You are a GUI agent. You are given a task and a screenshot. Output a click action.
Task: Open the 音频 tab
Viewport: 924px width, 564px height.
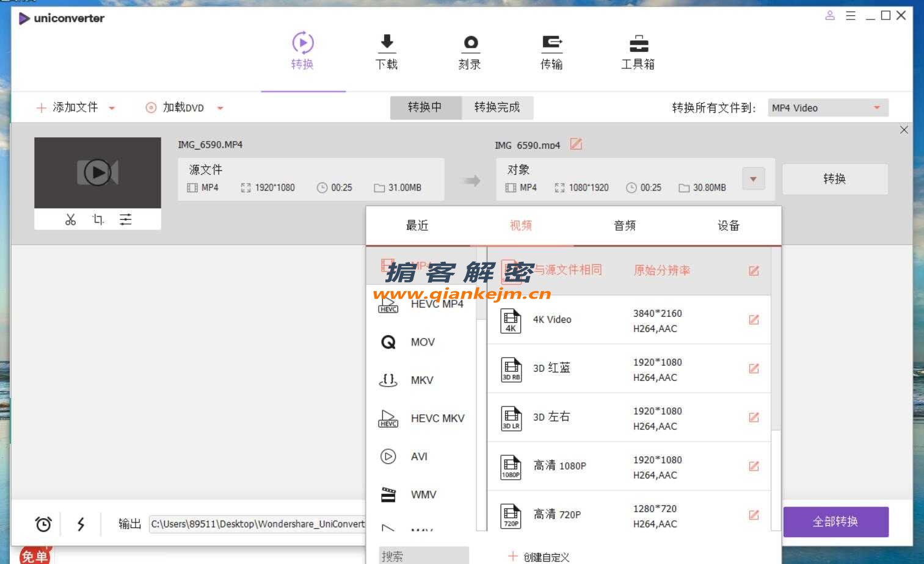[625, 226]
